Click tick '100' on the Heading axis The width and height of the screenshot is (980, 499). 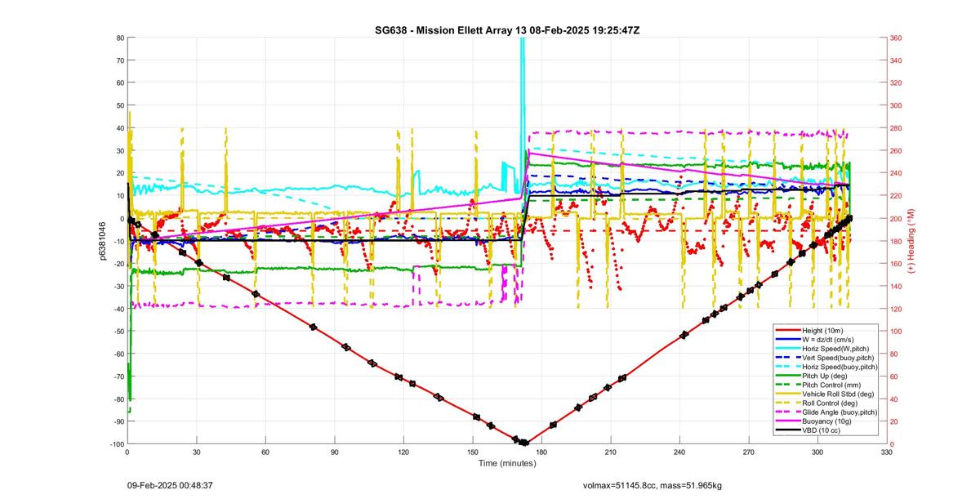point(896,331)
